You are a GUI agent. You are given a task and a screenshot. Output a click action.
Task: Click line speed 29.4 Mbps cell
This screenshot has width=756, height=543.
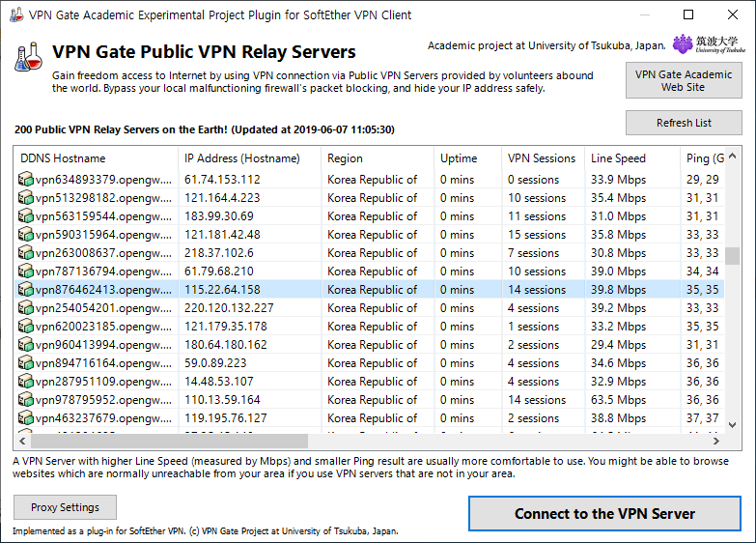[618, 345]
